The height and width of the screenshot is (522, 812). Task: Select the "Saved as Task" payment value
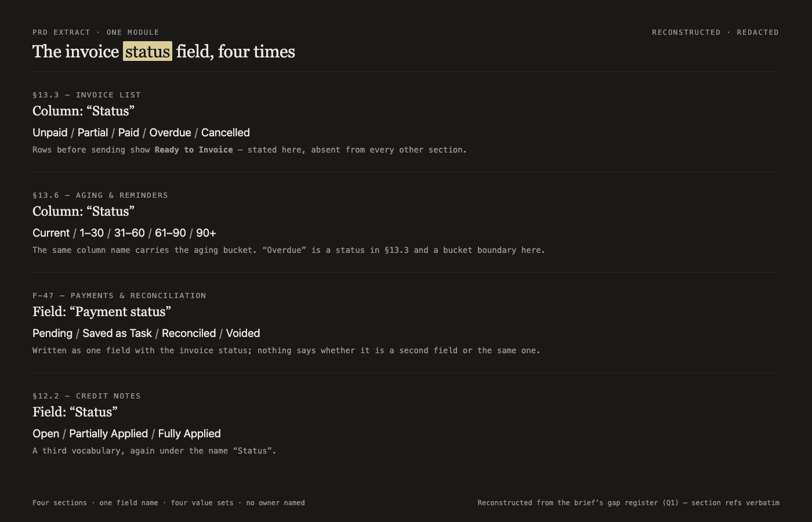[117, 333]
